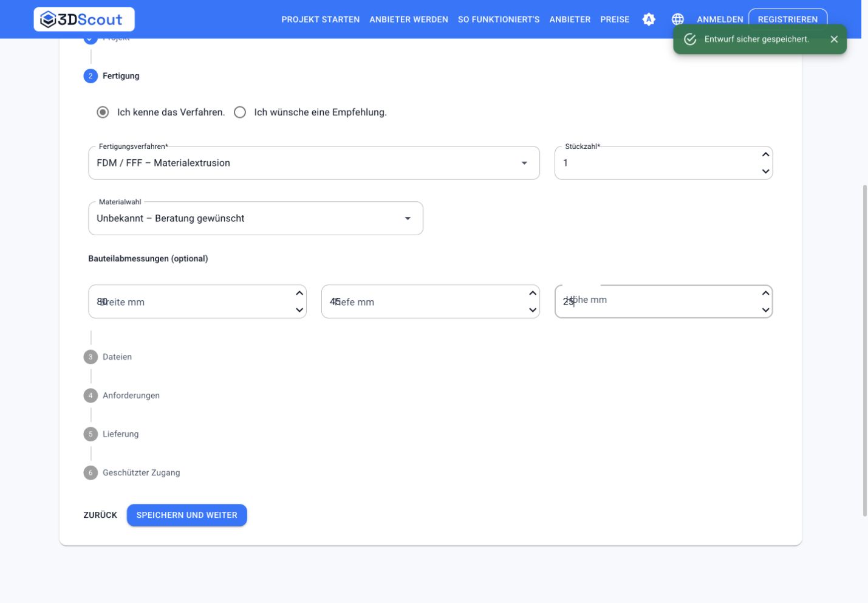868x603 pixels.
Task: Click the Anmelden link
Action: 720,19
